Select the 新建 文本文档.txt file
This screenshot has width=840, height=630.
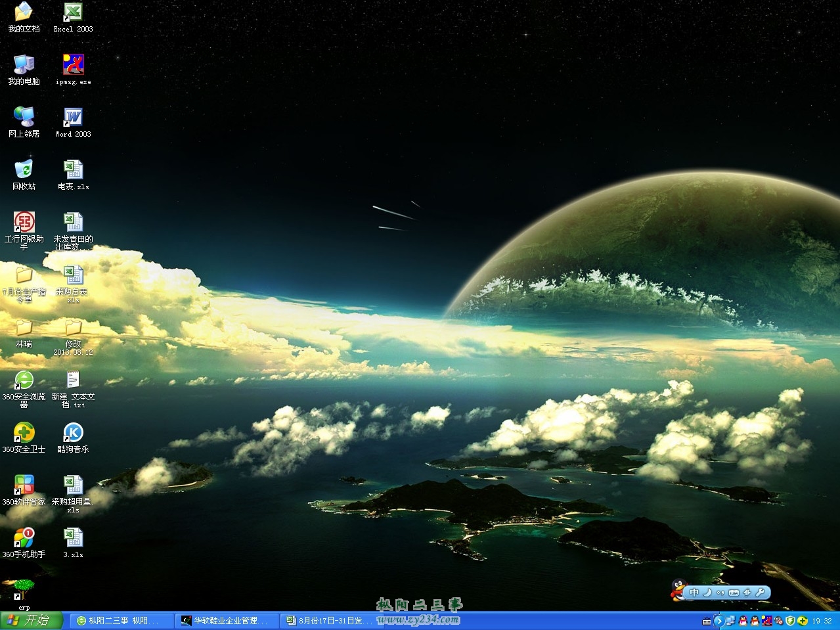click(x=73, y=389)
